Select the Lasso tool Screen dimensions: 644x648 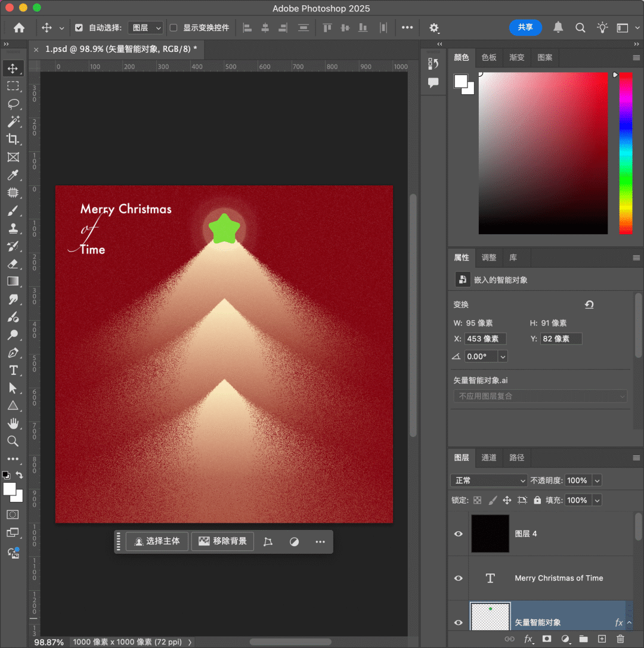(13, 104)
